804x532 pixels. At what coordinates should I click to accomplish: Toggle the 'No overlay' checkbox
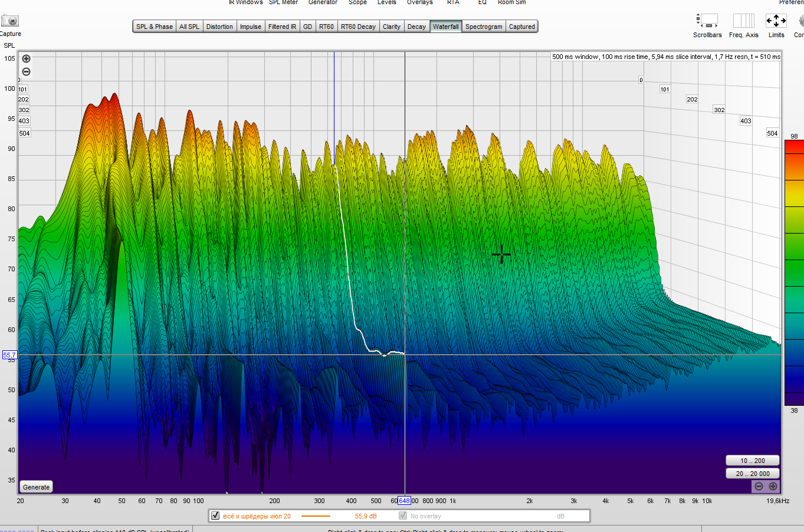click(403, 515)
